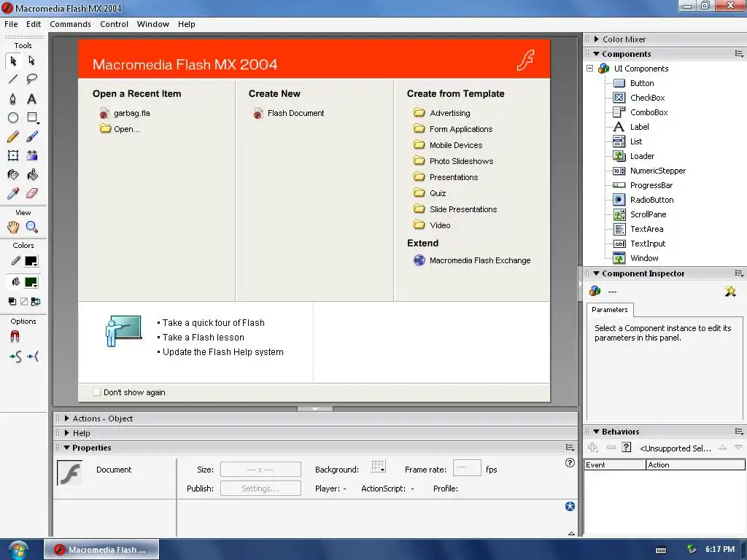Toggle the Snap to Objects magnet

[x=15, y=337]
